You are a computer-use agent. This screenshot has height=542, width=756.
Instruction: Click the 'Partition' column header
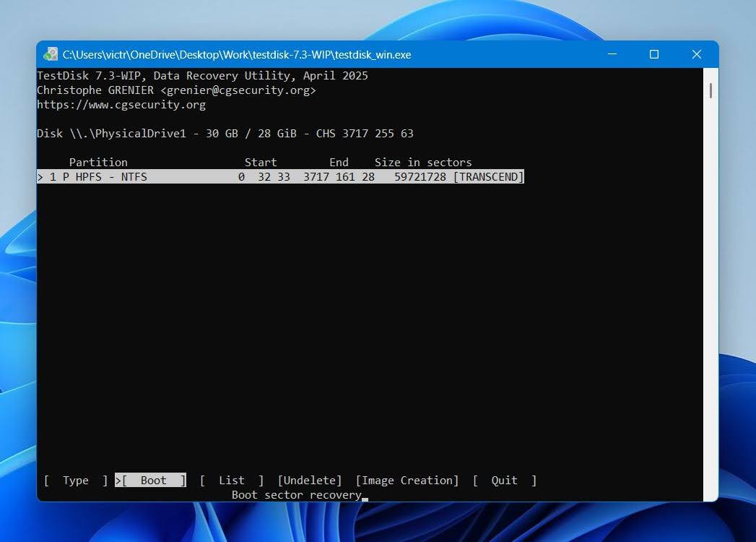pos(98,162)
